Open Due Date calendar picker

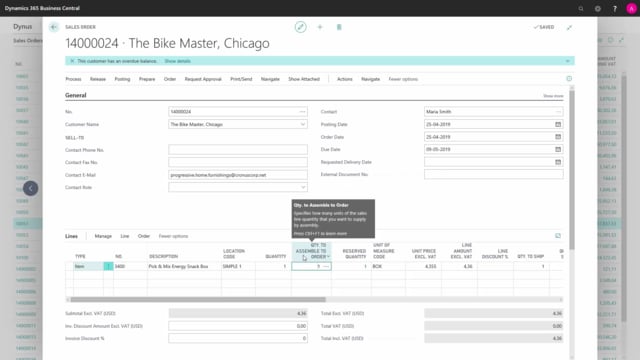(x=558, y=149)
